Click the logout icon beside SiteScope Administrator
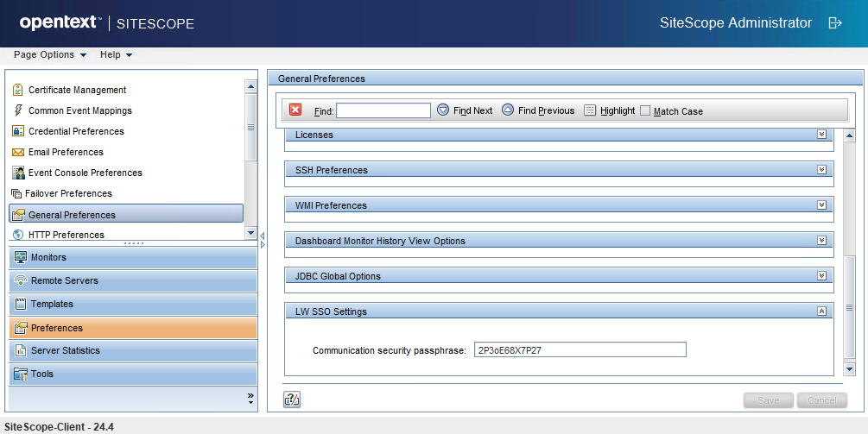This screenshot has height=434, width=868. [835, 23]
